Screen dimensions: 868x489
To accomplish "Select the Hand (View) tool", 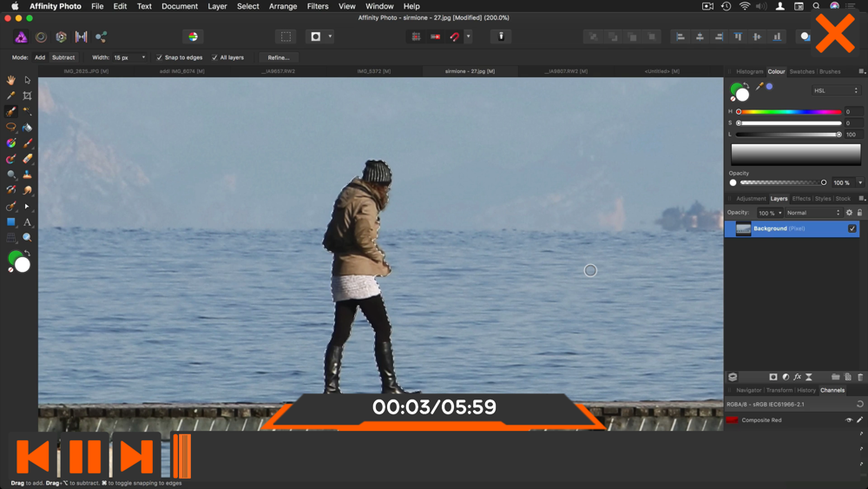I will tap(11, 80).
